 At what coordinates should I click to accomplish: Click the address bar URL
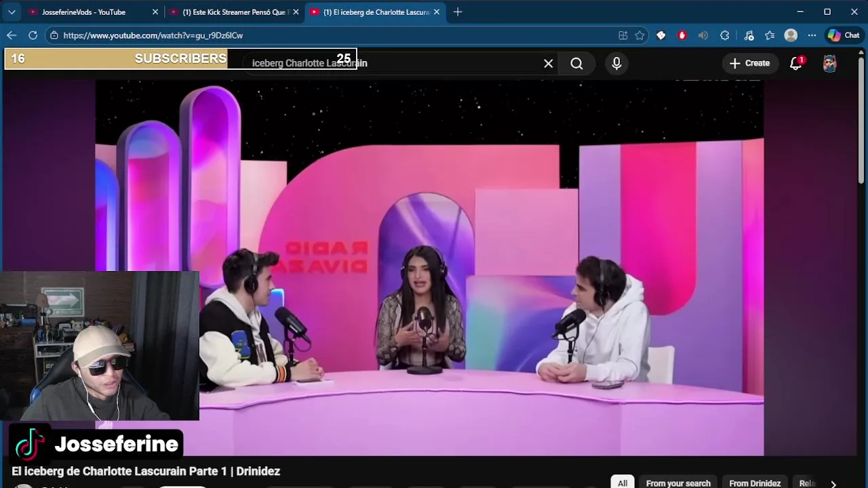pyautogui.click(x=153, y=35)
